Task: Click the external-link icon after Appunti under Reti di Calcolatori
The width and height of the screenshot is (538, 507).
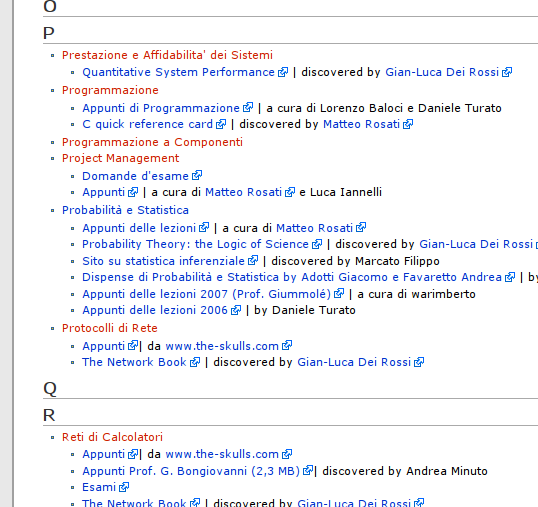Action: pyautogui.click(x=133, y=454)
